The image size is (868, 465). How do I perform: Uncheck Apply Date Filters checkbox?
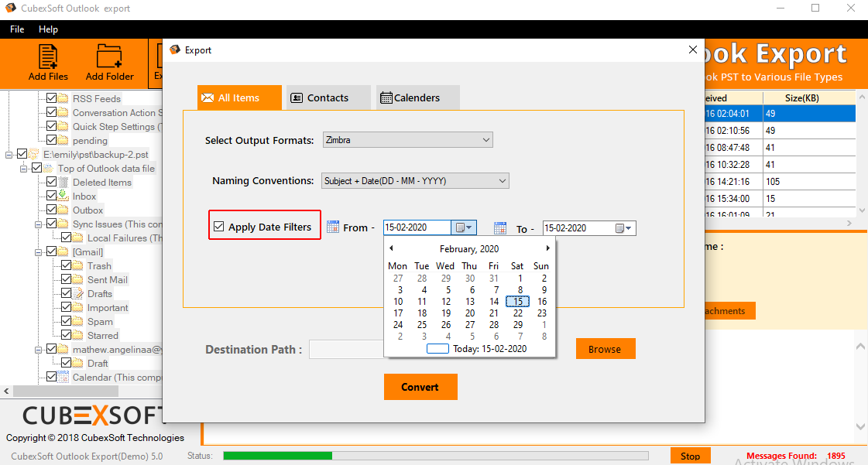[x=219, y=227]
